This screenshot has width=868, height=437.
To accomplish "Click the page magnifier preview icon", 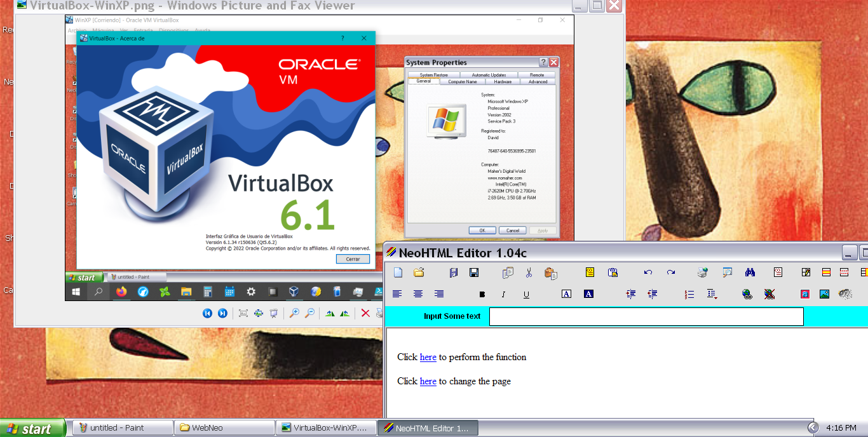I will (728, 272).
